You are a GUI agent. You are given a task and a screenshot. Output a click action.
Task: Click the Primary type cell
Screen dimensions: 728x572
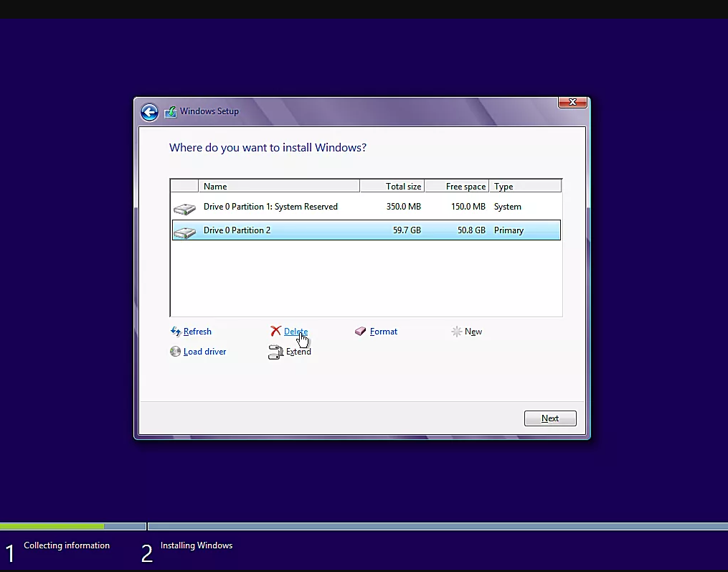point(509,230)
